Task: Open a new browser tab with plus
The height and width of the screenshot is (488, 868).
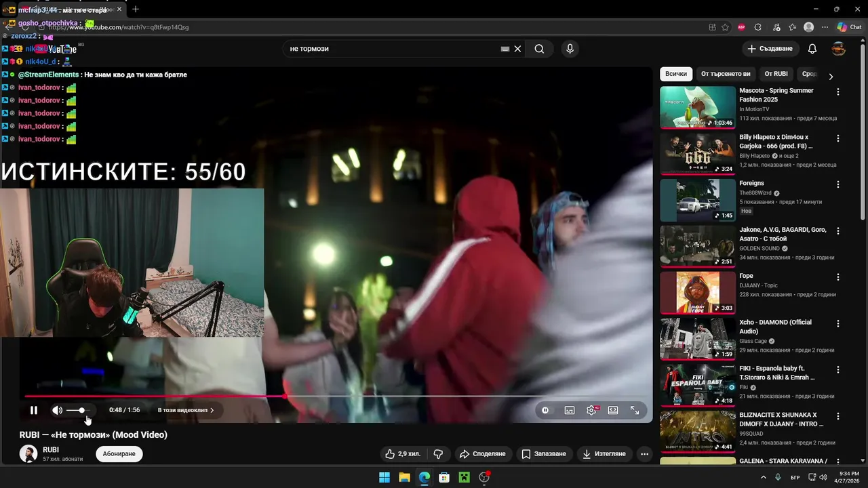Action: pyautogui.click(x=136, y=9)
